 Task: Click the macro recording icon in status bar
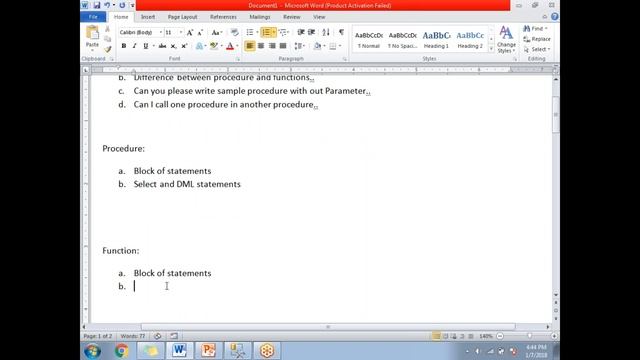click(174, 336)
